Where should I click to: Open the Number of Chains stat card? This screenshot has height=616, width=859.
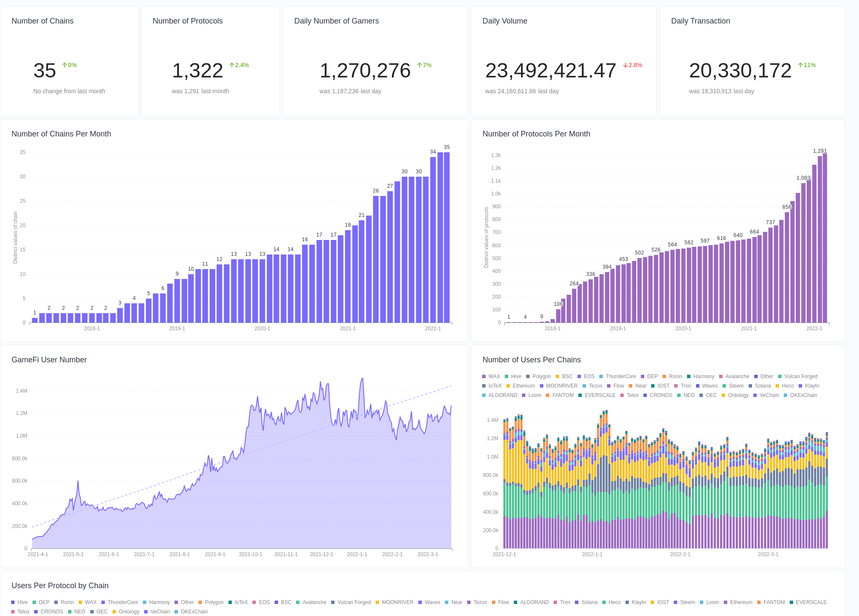coord(69,60)
